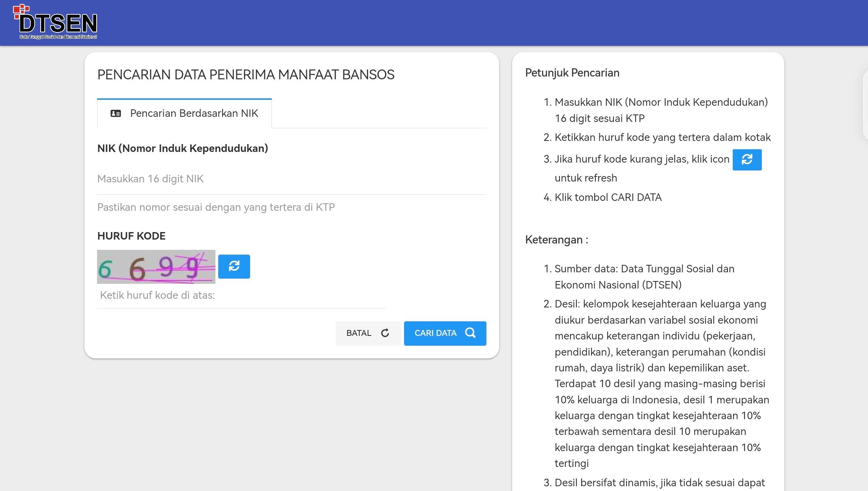Viewport: 868px width, 491px height.
Task: Click refresh icon in Petunjuk Pencarian instructions
Action: pyautogui.click(x=746, y=159)
